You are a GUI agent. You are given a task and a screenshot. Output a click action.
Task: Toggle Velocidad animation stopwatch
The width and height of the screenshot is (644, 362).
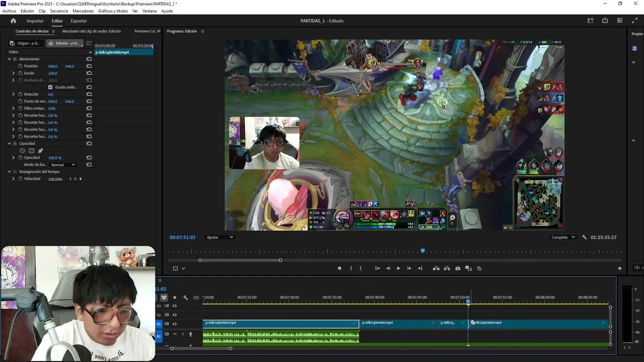tap(21, 178)
